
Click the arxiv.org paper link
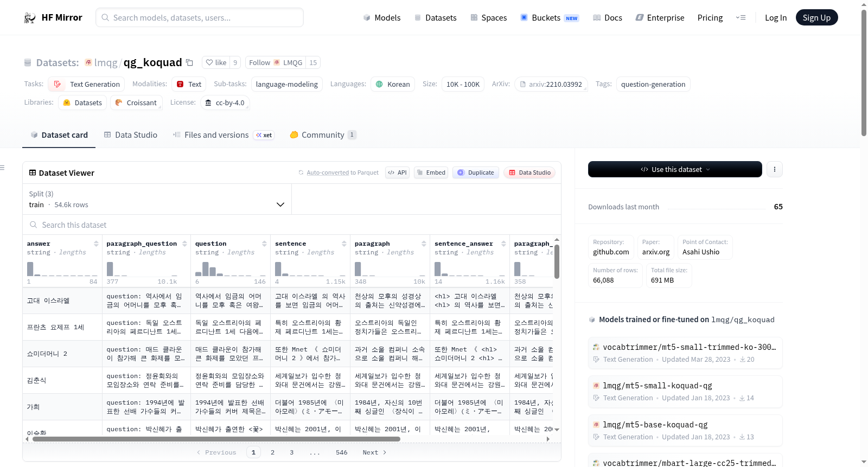pyautogui.click(x=656, y=247)
